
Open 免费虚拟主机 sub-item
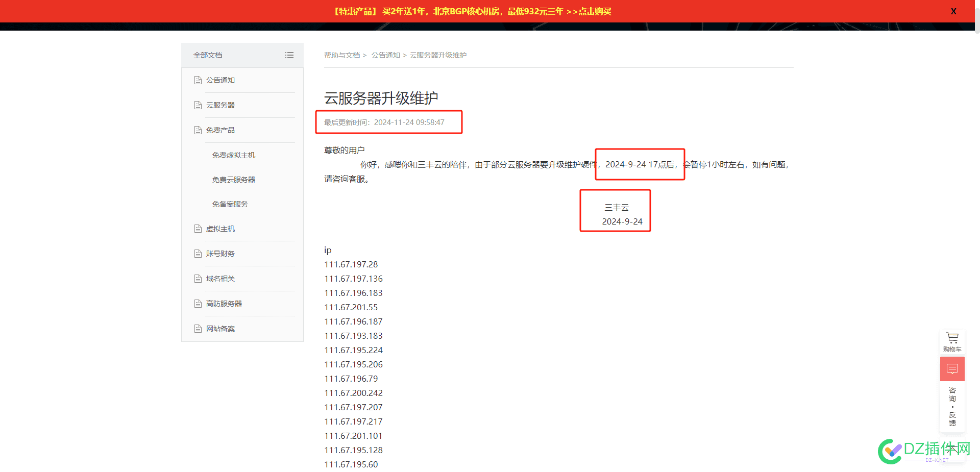click(234, 155)
